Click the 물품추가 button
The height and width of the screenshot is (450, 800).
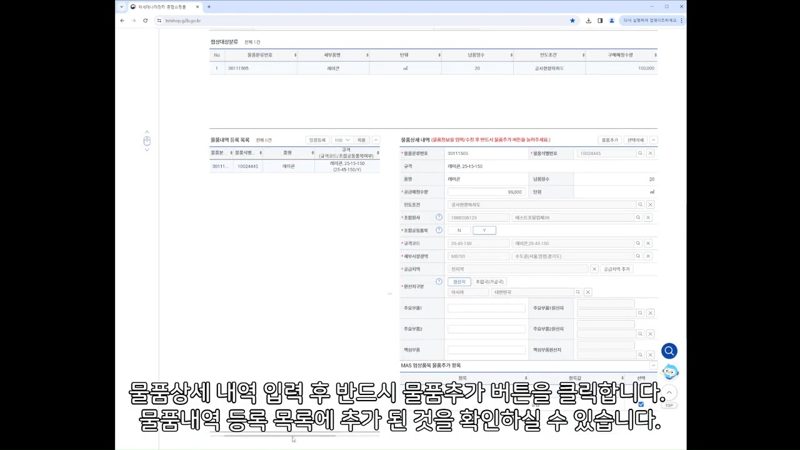[x=610, y=140]
